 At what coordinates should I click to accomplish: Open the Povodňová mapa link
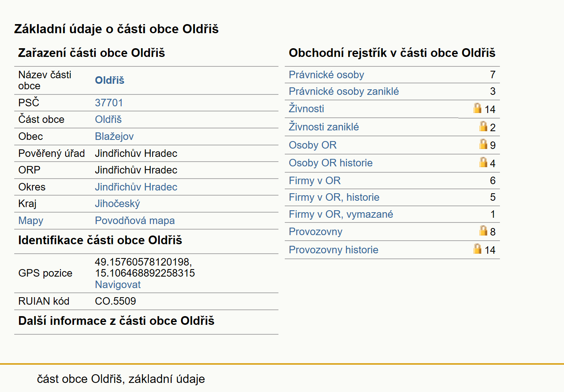[135, 220]
